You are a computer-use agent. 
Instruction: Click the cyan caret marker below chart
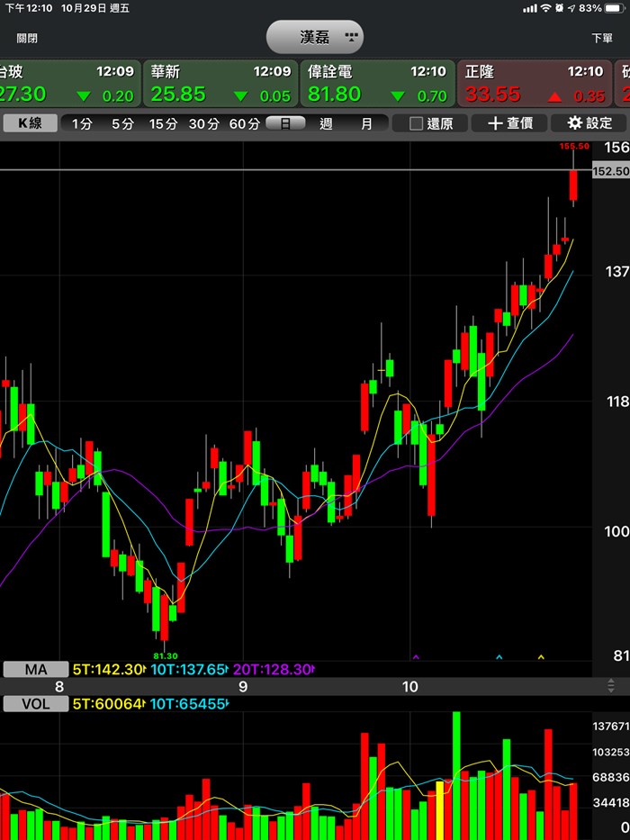(x=499, y=657)
